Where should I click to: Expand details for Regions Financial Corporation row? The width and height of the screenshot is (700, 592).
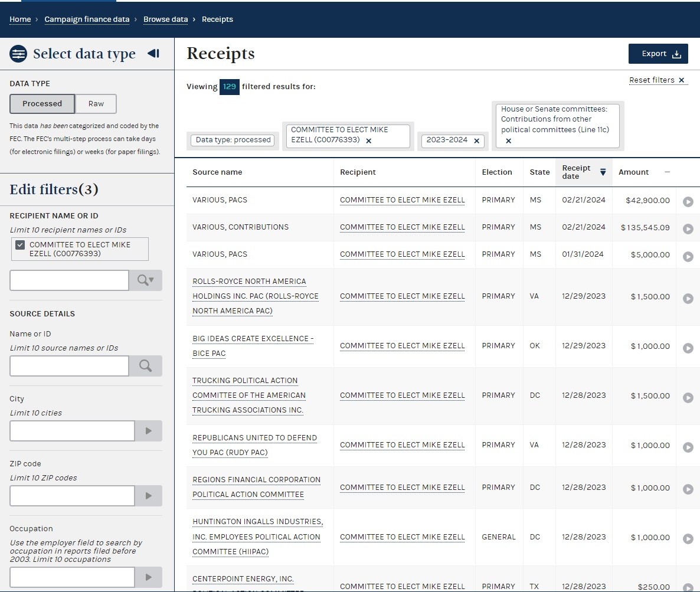tap(688, 489)
